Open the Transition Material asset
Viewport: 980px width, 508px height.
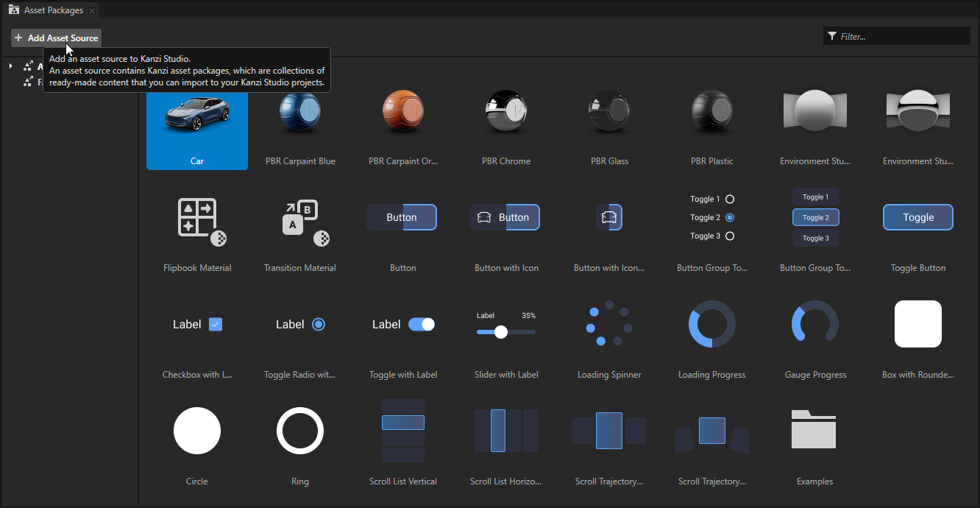click(x=300, y=219)
